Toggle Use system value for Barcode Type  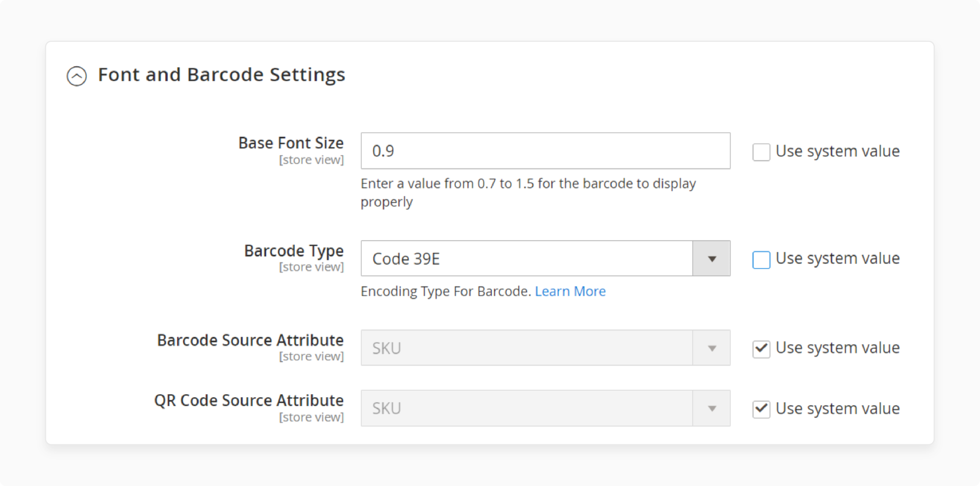click(761, 260)
